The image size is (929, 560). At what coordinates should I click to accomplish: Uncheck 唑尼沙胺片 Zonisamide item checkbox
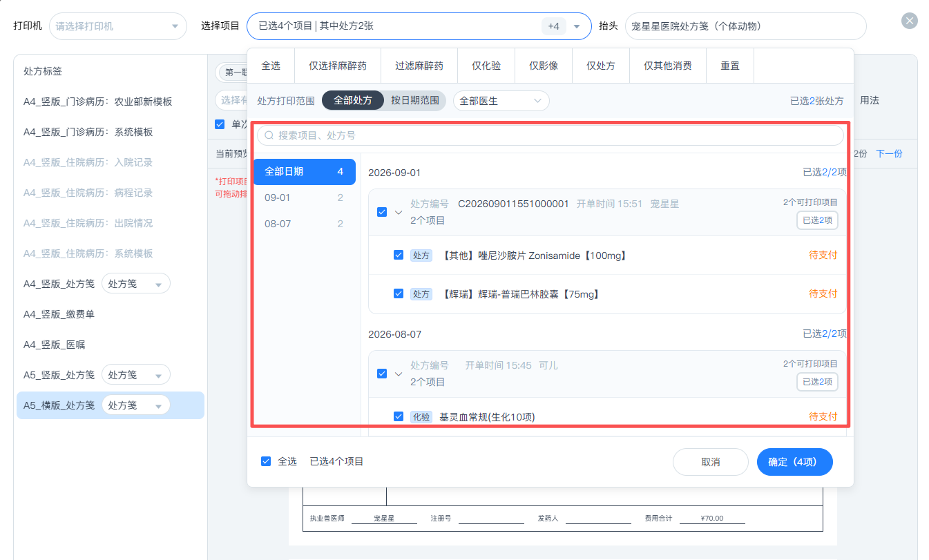point(399,255)
